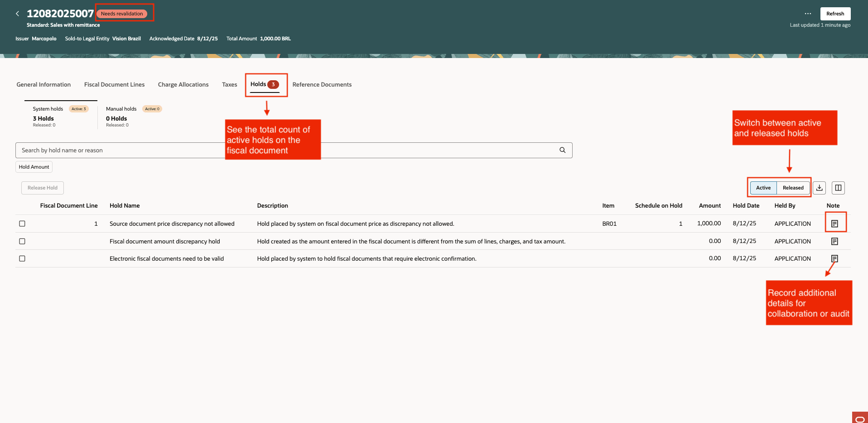Click the document number 12082025007
Image resolution: width=868 pixels, height=423 pixels.
60,14
